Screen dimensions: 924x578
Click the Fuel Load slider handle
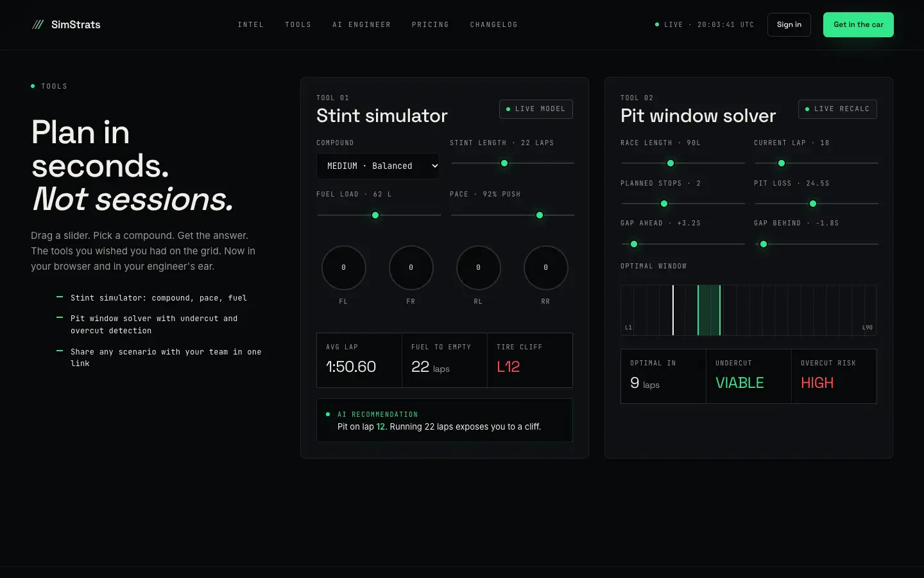tap(375, 215)
